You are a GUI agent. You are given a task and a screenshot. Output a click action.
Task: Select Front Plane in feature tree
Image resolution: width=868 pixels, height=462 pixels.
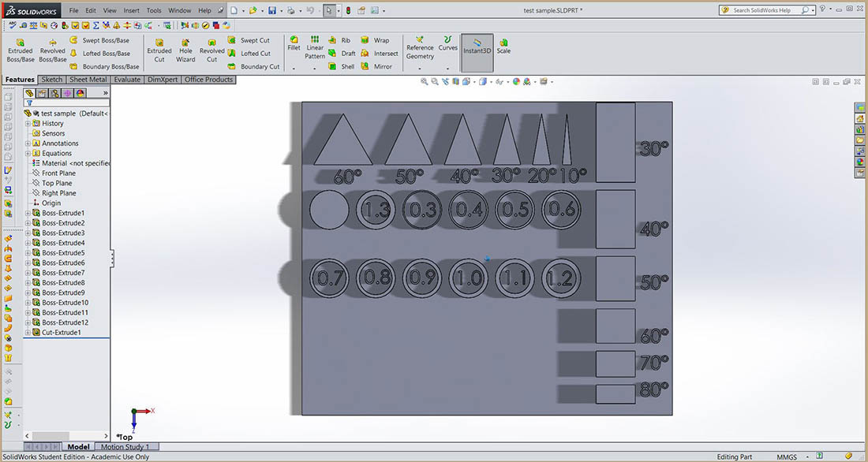tap(54, 173)
